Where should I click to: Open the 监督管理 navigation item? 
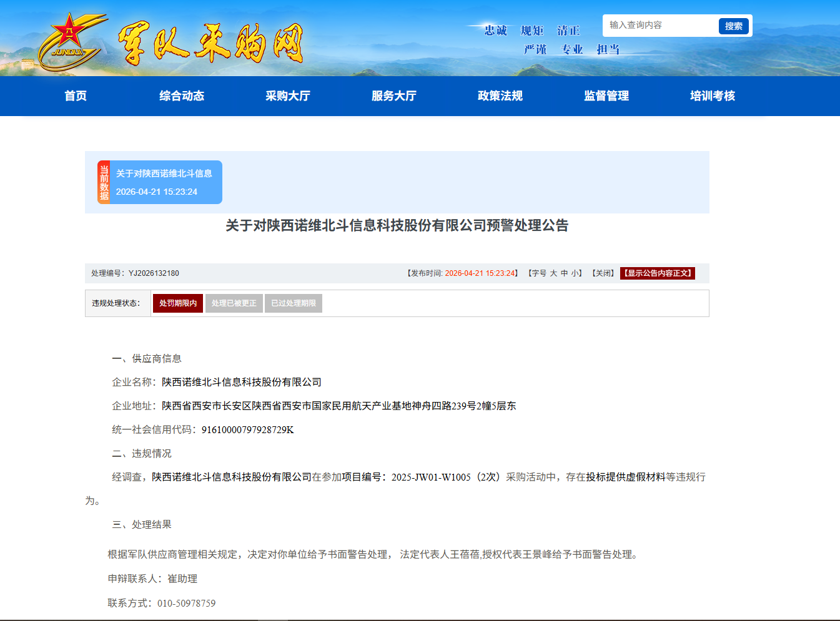click(x=606, y=96)
